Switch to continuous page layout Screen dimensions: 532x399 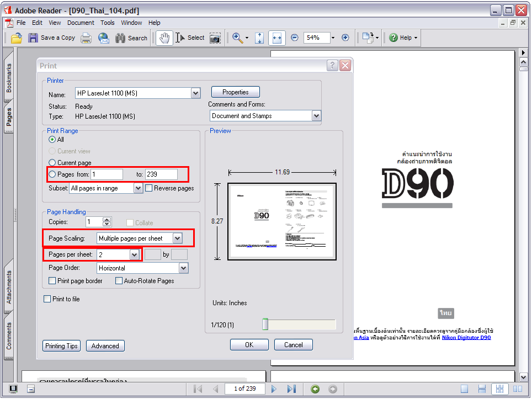point(482,389)
